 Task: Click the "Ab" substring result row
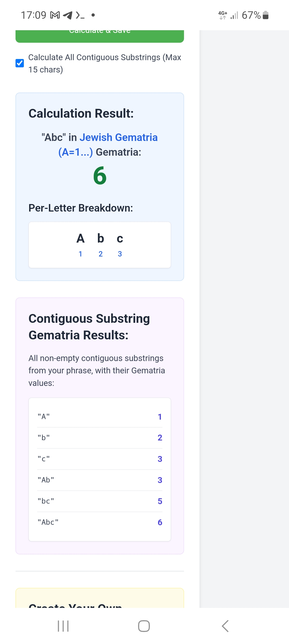coord(100,480)
